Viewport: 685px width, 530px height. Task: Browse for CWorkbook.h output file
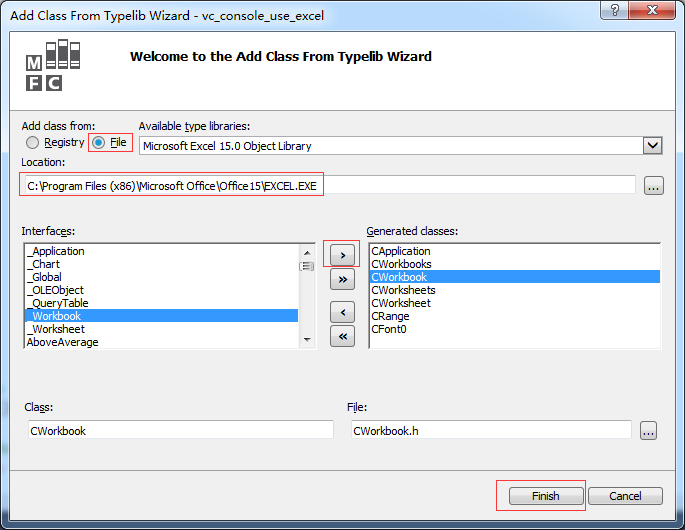pos(649,431)
